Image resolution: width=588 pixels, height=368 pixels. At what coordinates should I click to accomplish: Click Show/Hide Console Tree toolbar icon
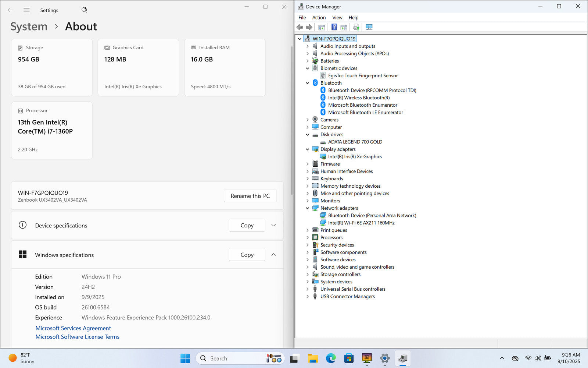tap(322, 27)
